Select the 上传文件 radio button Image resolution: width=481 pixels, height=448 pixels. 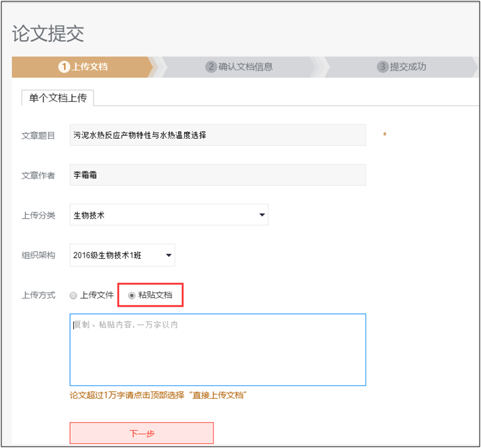pyautogui.click(x=73, y=295)
